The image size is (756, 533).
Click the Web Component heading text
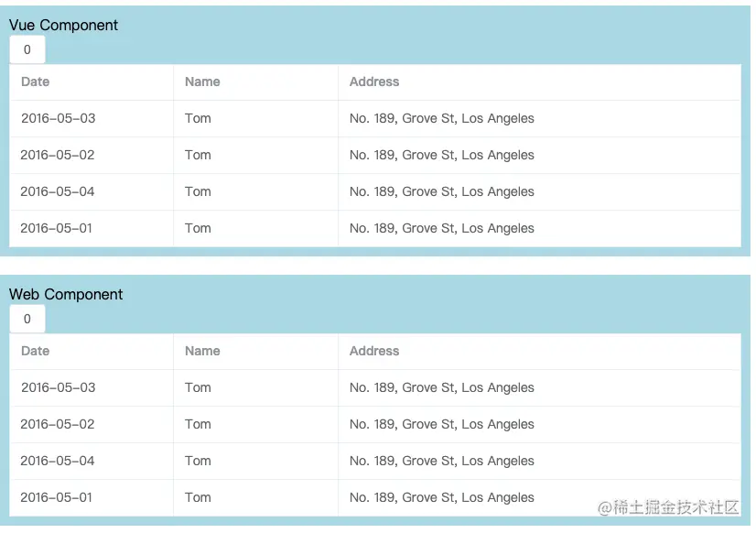tap(66, 294)
